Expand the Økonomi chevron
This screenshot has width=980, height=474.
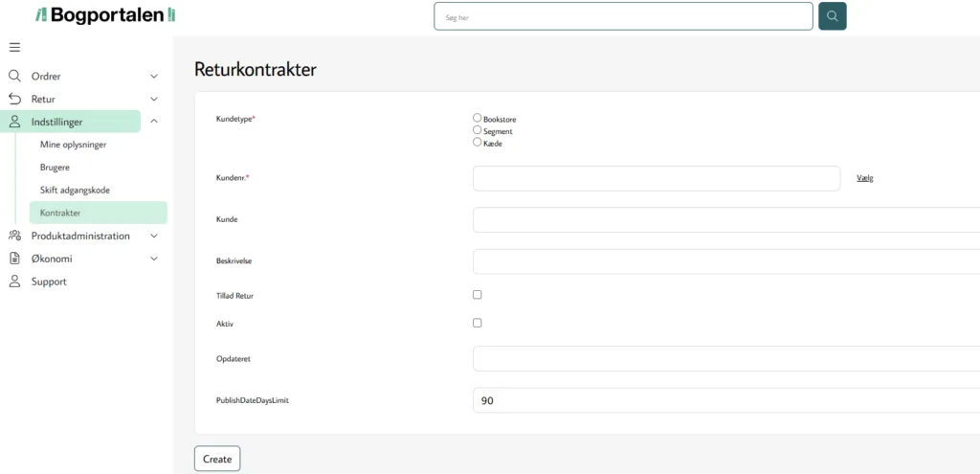(154, 259)
